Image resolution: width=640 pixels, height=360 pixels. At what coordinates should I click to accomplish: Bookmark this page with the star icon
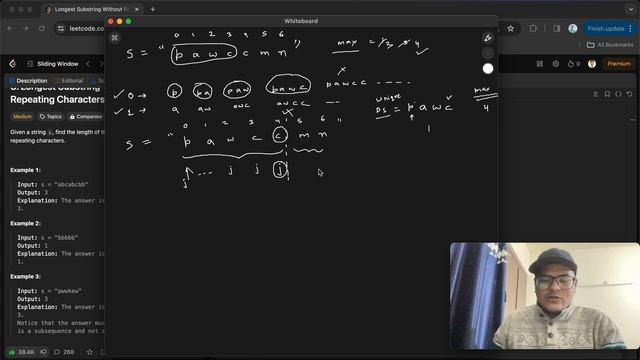(511, 29)
